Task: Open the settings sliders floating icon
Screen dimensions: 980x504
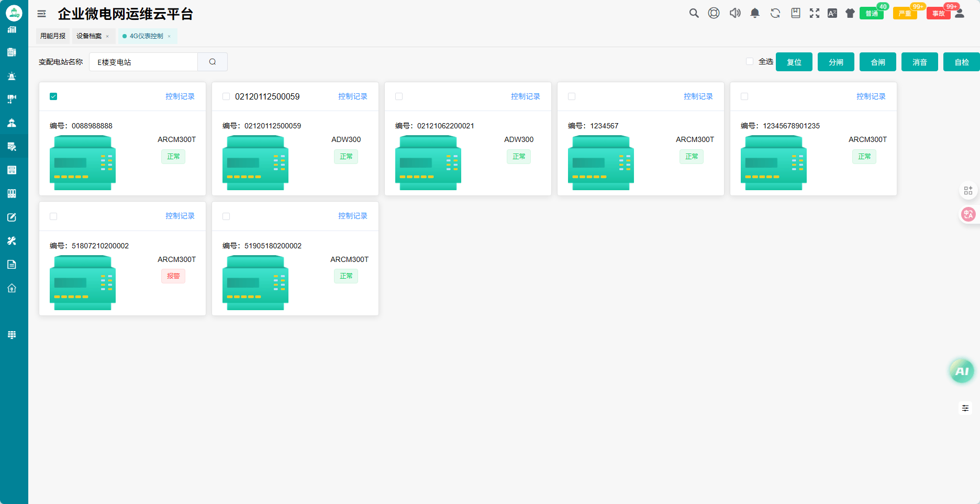Action: (965, 408)
